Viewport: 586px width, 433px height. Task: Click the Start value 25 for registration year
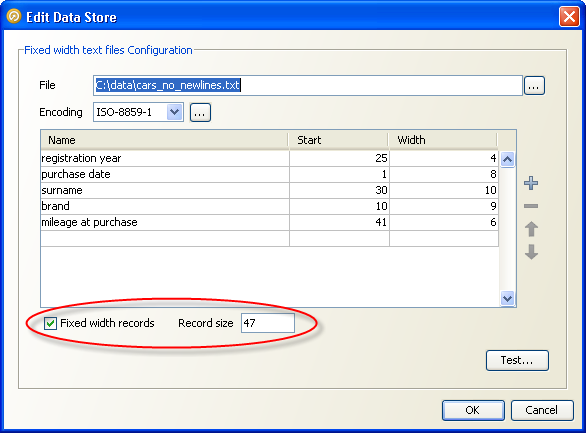(x=339, y=158)
